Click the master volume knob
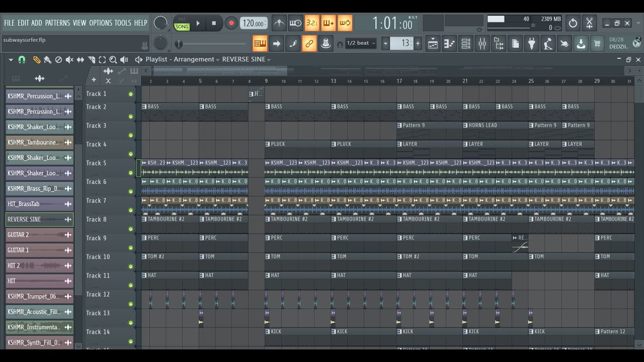The width and height of the screenshot is (644, 362). pyautogui.click(x=160, y=23)
